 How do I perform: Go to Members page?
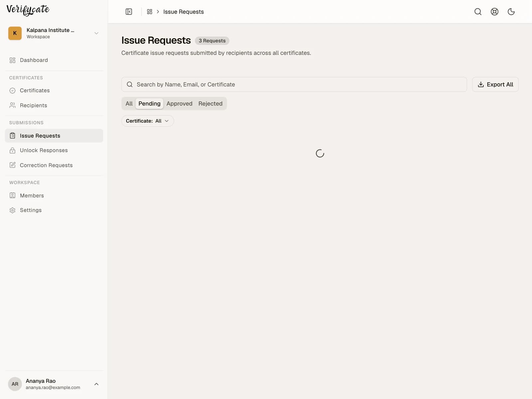(54, 196)
